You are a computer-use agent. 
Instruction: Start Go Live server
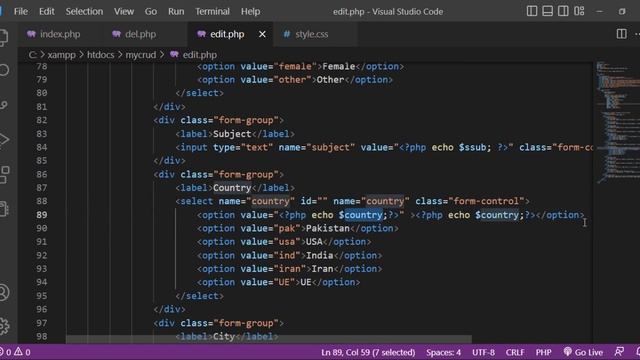(583, 352)
